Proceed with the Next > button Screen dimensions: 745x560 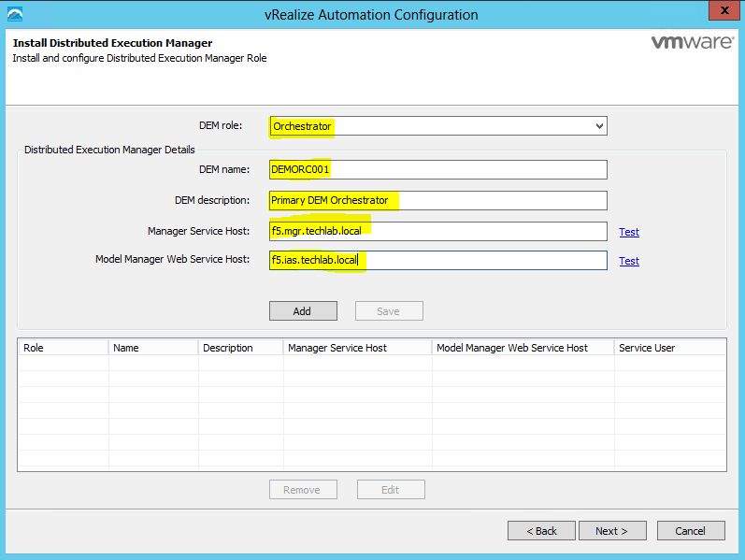click(612, 530)
